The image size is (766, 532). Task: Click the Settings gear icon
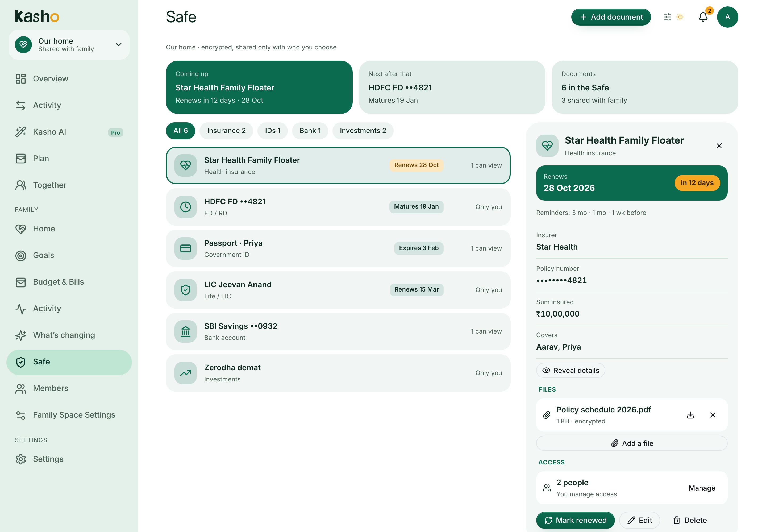click(21, 459)
